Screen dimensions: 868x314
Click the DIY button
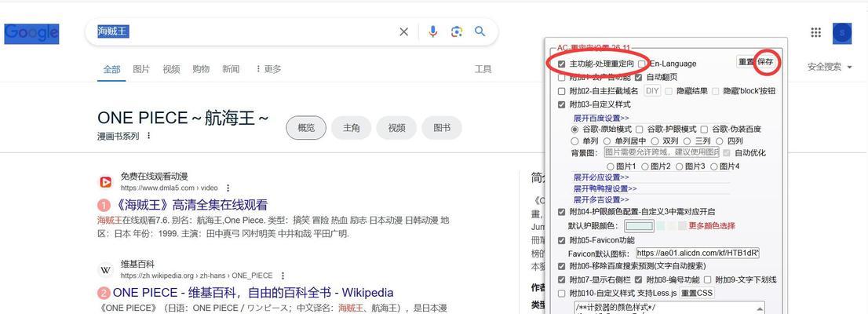(652, 91)
